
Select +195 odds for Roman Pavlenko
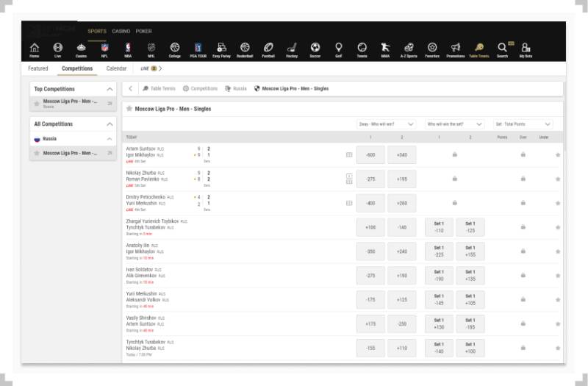point(401,179)
